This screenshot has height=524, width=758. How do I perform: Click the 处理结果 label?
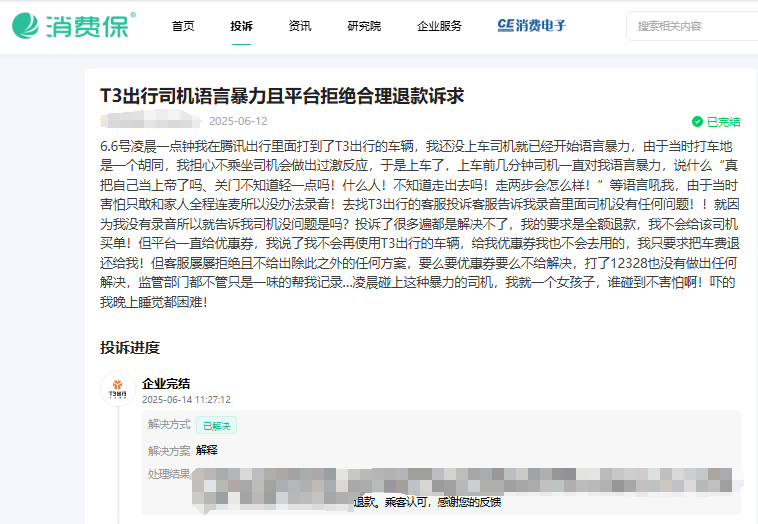coord(169,474)
